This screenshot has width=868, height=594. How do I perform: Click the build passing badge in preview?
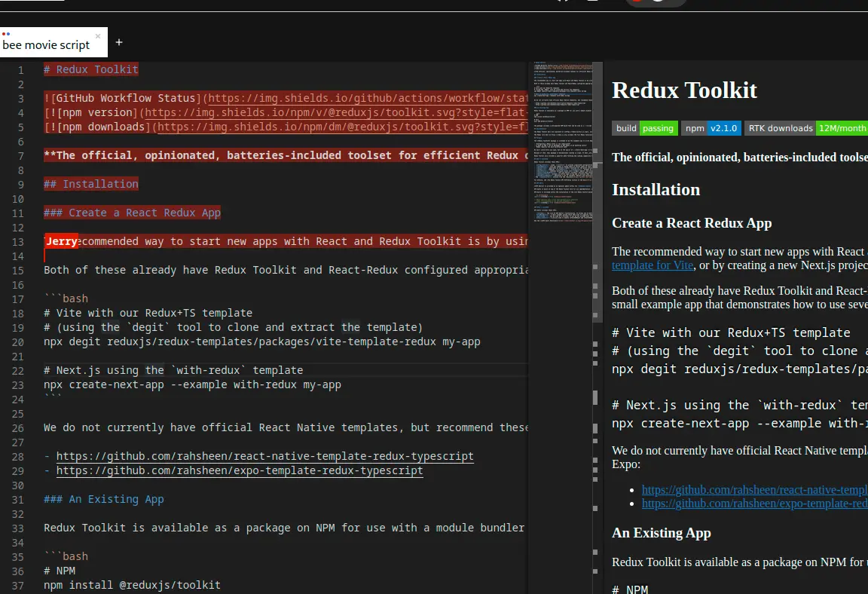[644, 128]
